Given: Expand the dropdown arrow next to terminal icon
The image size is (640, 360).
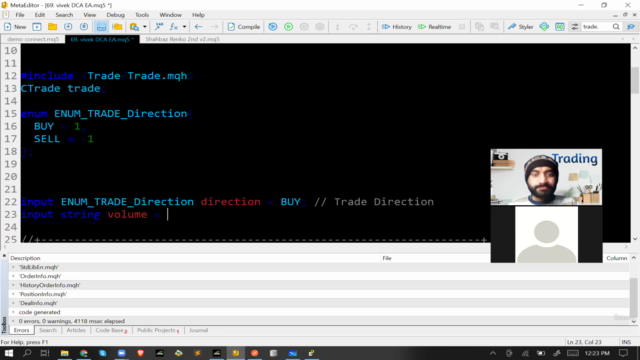Looking at the screenshot, I should point(144,27).
